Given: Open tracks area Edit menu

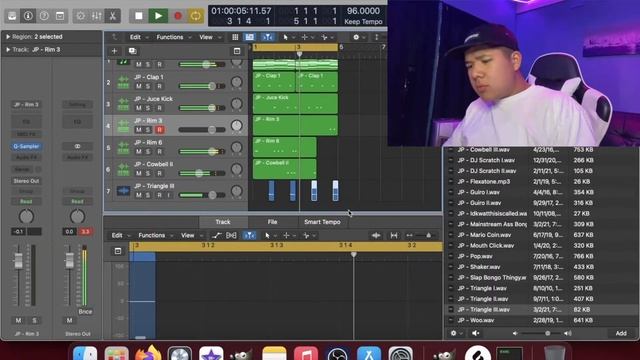Looking at the screenshot, I should click(x=138, y=37).
